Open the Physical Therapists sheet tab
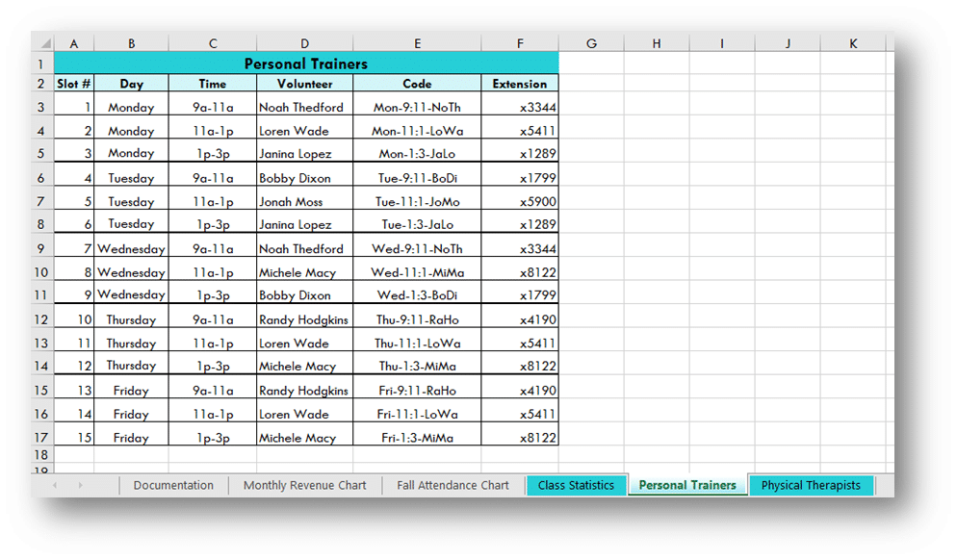Viewport: 957px width, 560px height. pyautogui.click(x=811, y=486)
